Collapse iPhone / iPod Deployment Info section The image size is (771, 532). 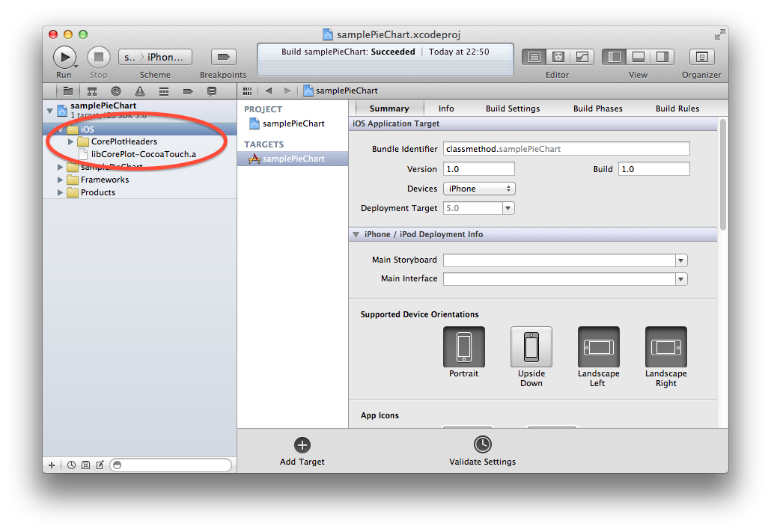tap(356, 234)
